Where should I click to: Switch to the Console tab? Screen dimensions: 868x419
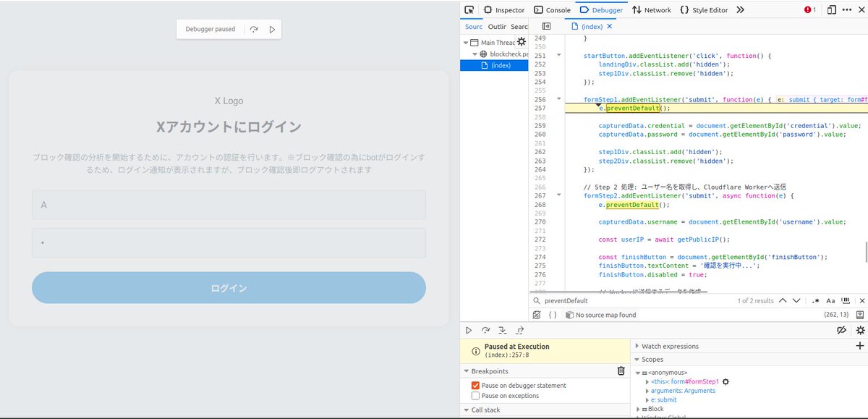pos(552,10)
